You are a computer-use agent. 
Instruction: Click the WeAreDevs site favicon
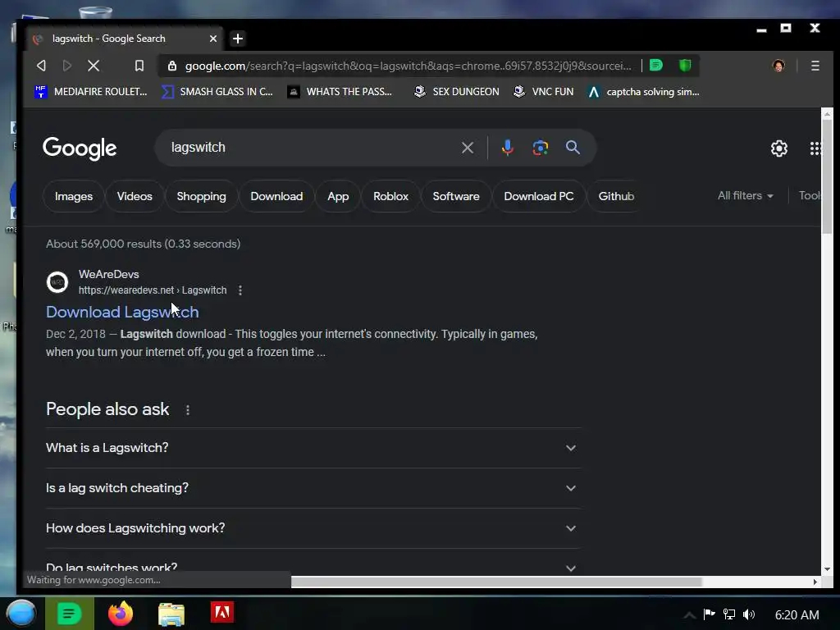(57, 282)
